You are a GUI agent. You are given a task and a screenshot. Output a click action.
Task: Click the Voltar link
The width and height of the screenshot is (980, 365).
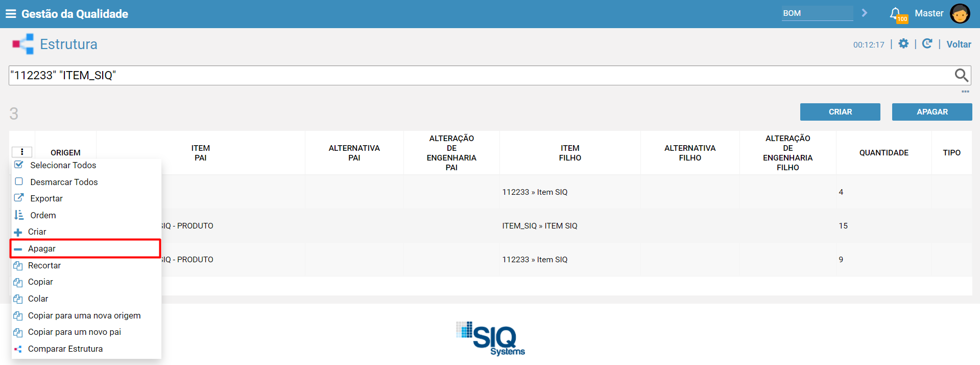(959, 44)
